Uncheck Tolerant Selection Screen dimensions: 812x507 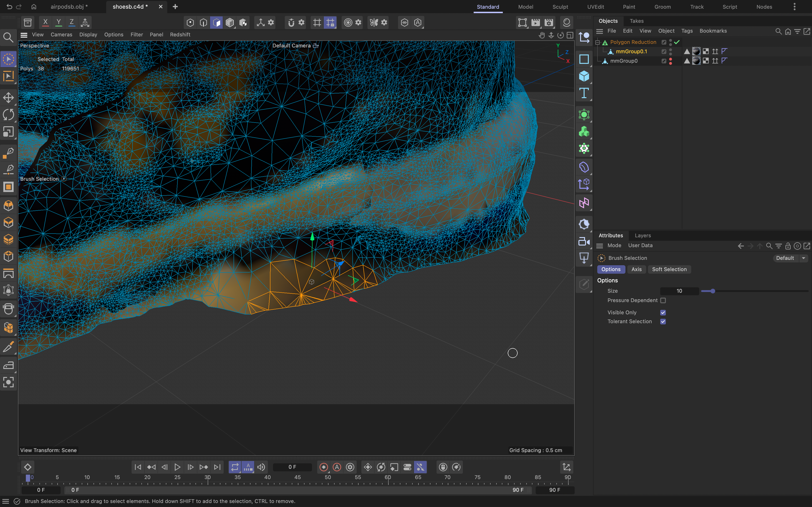[x=663, y=321]
